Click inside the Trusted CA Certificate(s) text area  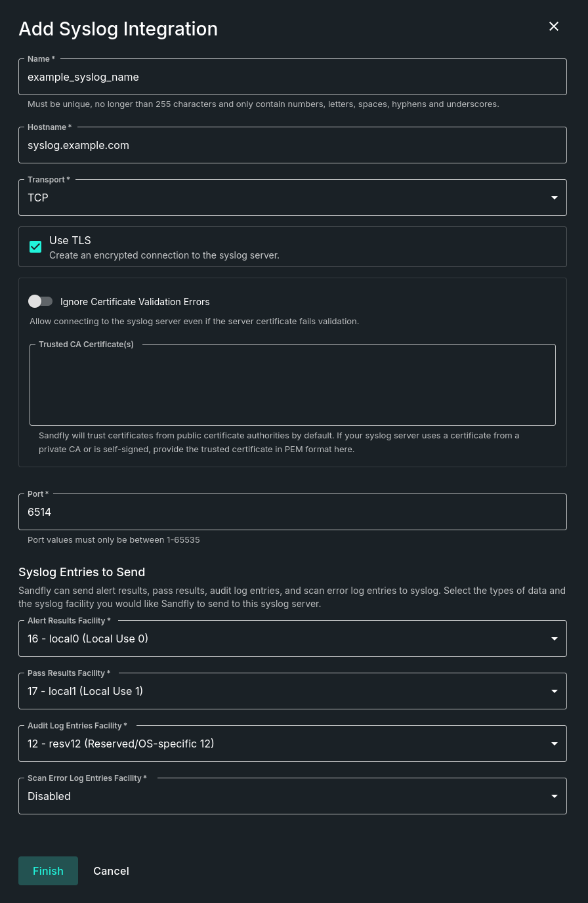click(293, 385)
